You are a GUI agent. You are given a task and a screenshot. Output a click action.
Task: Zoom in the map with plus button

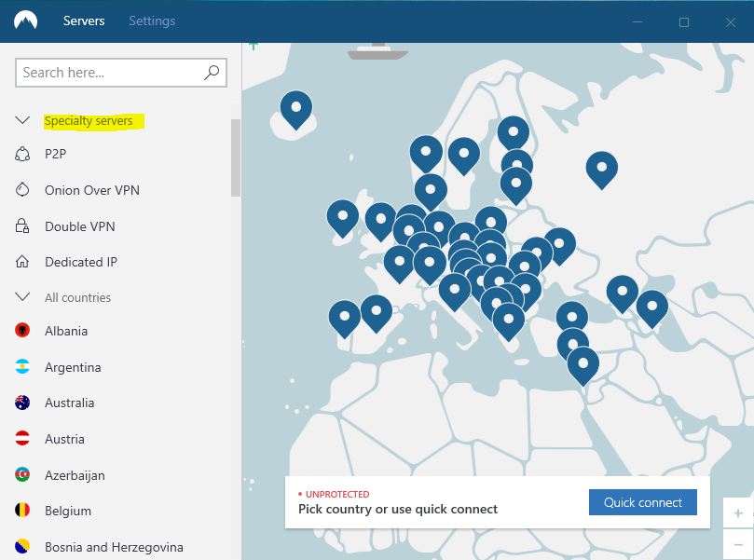pyautogui.click(x=738, y=513)
